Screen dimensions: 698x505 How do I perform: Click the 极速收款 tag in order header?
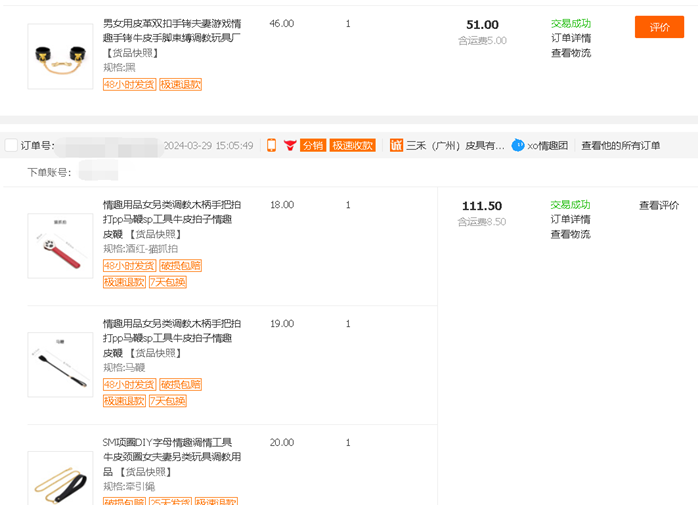352,145
